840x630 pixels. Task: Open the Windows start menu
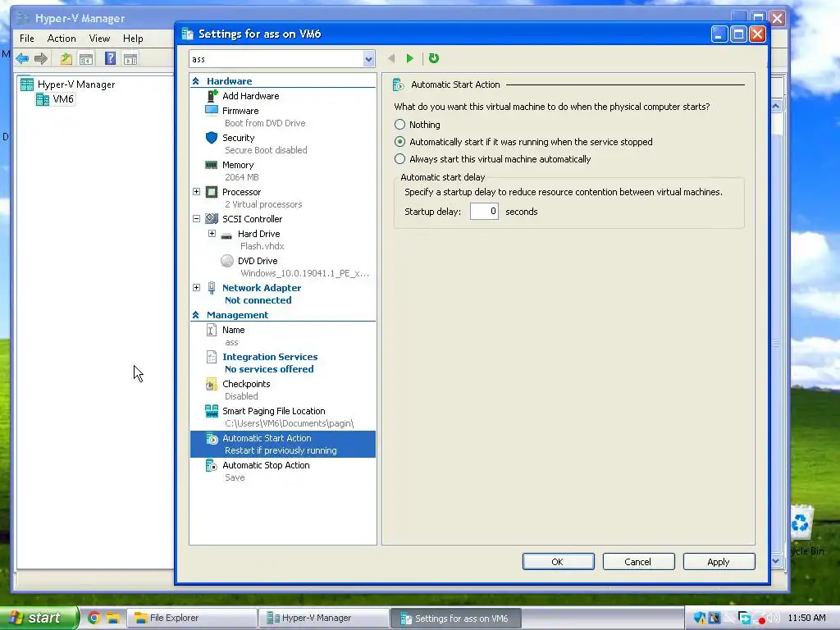point(39,618)
